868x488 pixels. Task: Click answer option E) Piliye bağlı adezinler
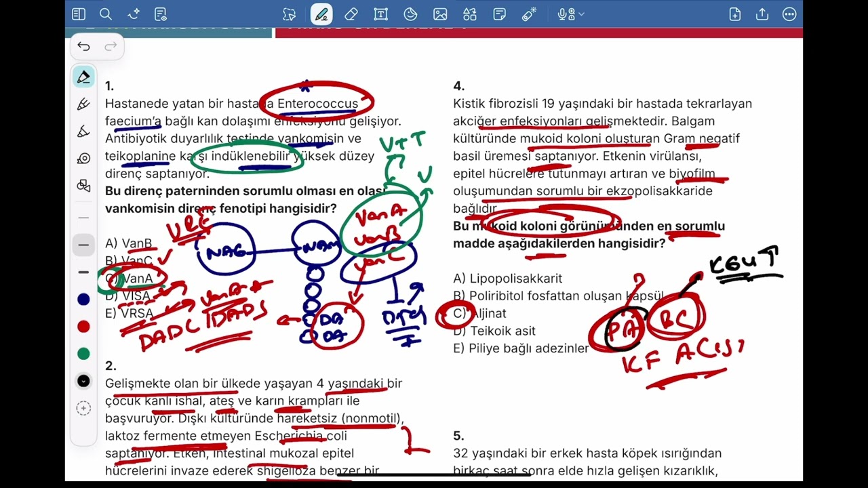point(521,349)
